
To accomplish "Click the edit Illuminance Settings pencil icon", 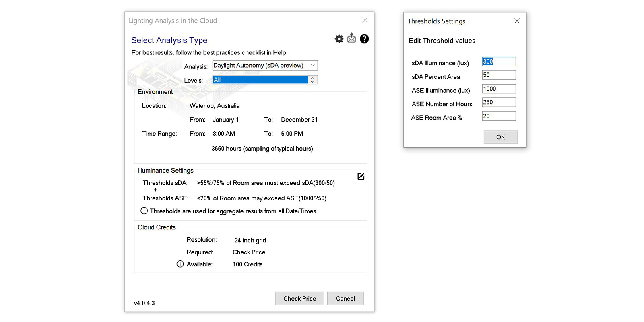I will click(x=361, y=176).
